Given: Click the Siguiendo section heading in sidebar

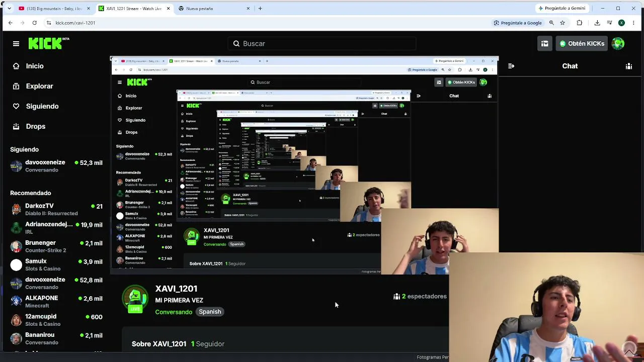Looking at the screenshot, I should click(x=24, y=149).
